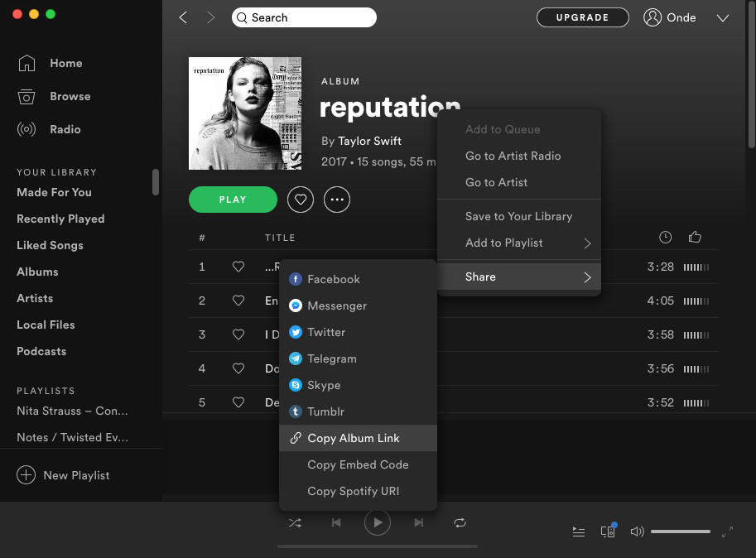Skip to next track
The height and width of the screenshot is (558, 756).
pos(418,522)
